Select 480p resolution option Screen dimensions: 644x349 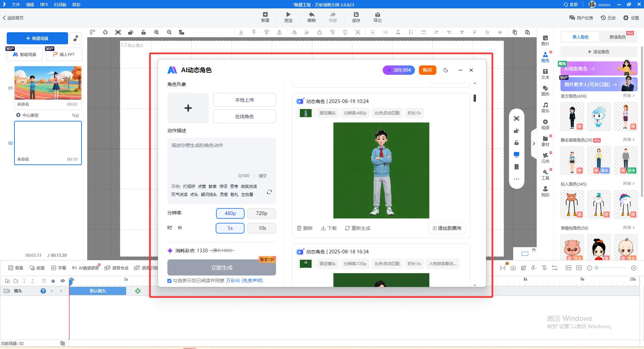(230, 213)
